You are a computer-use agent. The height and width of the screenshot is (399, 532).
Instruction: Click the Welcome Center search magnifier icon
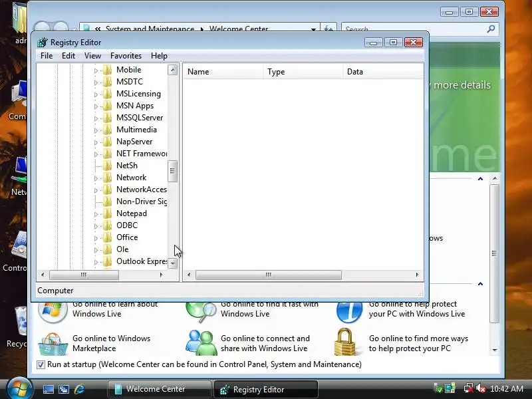coord(491,29)
